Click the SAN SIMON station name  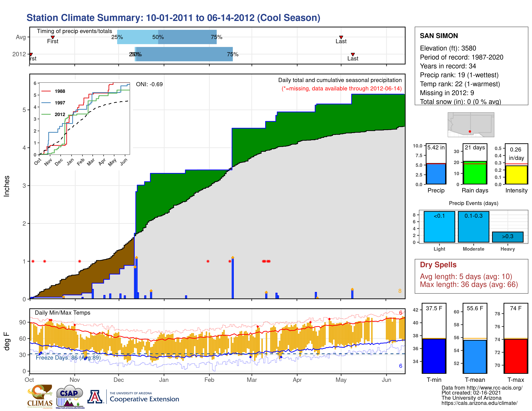(439, 36)
